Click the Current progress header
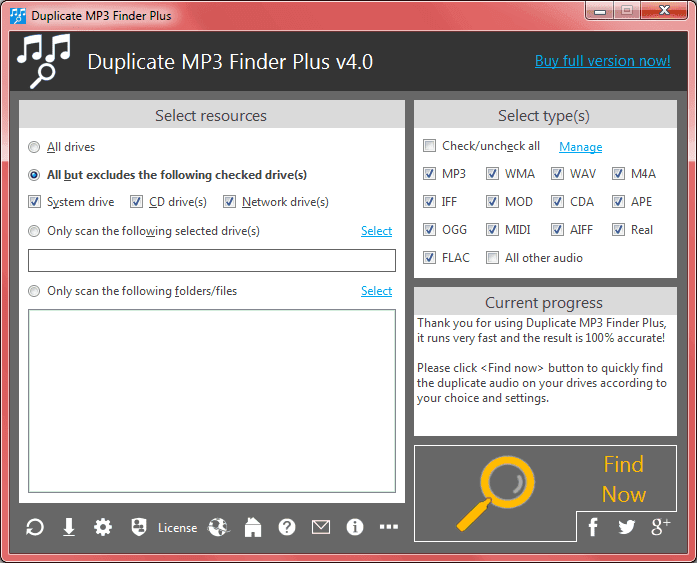Screen dimensions: 697x563 545,302
